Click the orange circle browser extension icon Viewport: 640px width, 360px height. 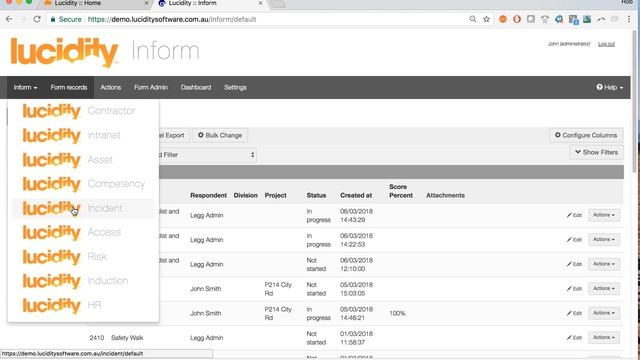click(x=503, y=19)
